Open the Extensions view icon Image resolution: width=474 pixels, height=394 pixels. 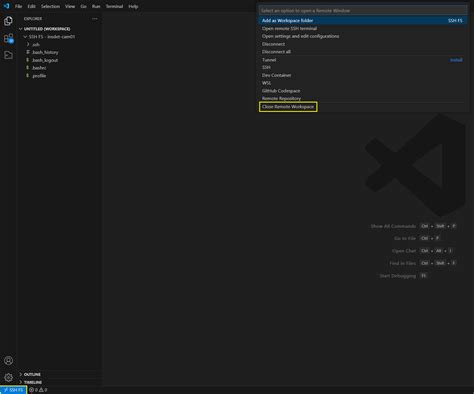(8, 38)
